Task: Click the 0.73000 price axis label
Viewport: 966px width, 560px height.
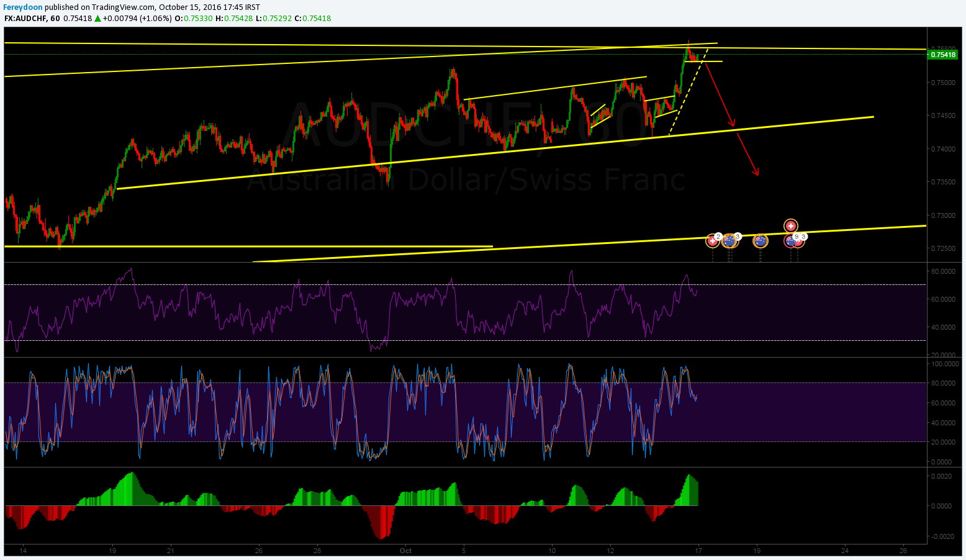Action: pyautogui.click(x=942, y=215)
